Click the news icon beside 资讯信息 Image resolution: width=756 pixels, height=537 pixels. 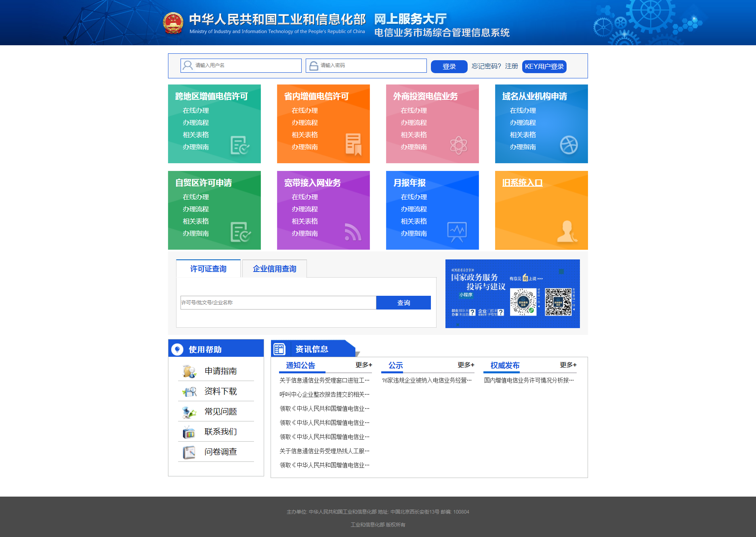[x=279, y=349]
